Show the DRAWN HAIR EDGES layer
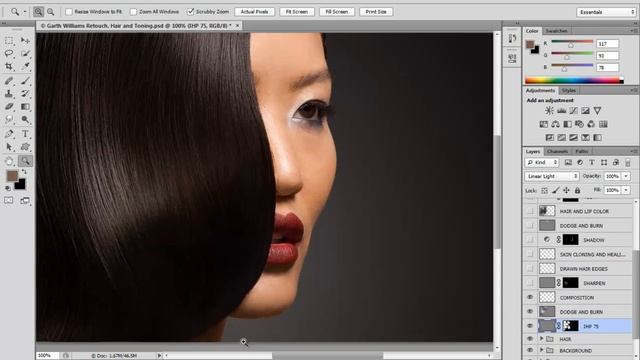The width and height of the screenshot is (640, 360). [530, 269]
